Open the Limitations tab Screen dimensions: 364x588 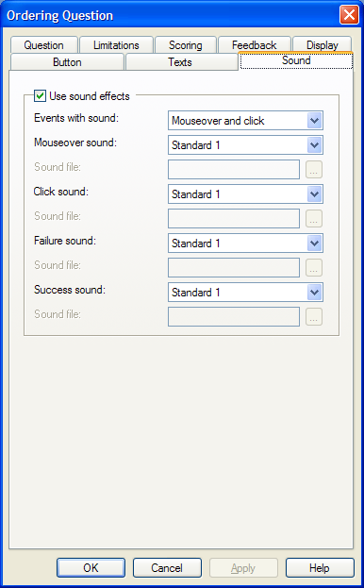click(117, 45)
